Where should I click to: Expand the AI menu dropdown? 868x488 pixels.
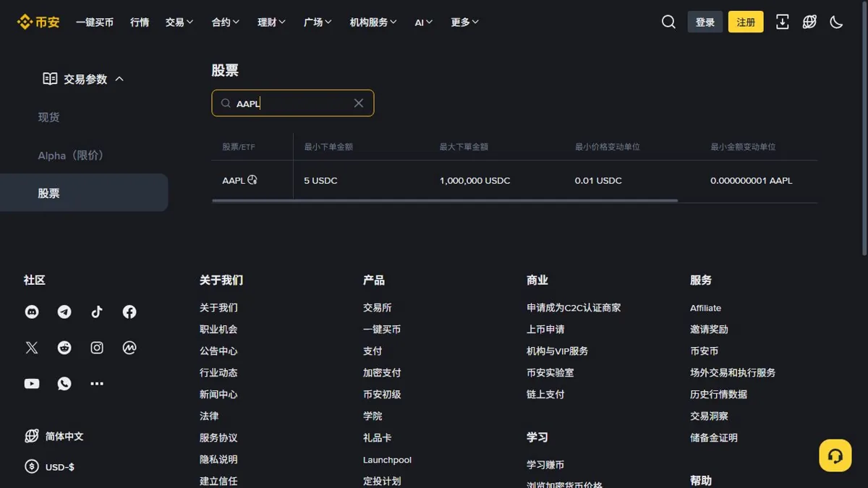424,22
